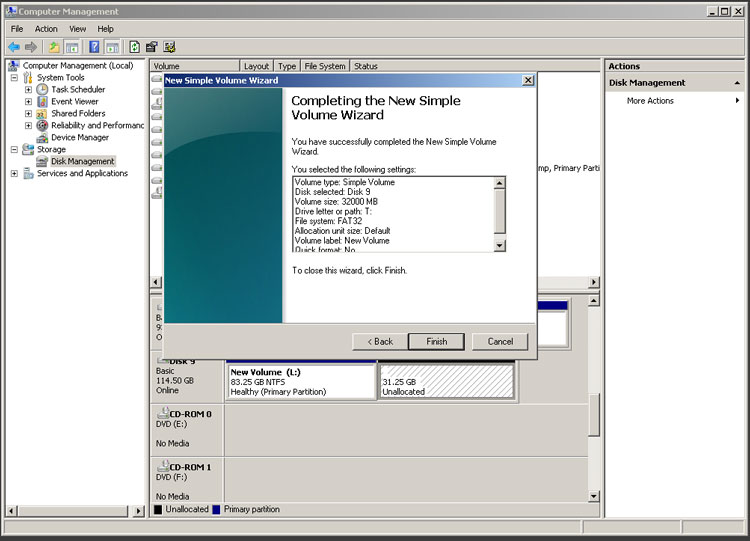Click the Type column header
The height and width of the screenshot is (541, 750).
287,66
